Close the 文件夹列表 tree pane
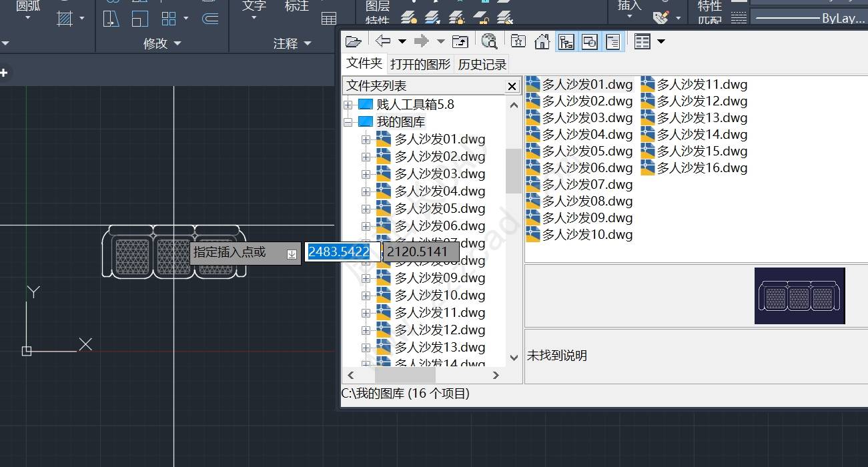This screenshot has height=467, width=868. pyautogui.click(x=512, y=86)
